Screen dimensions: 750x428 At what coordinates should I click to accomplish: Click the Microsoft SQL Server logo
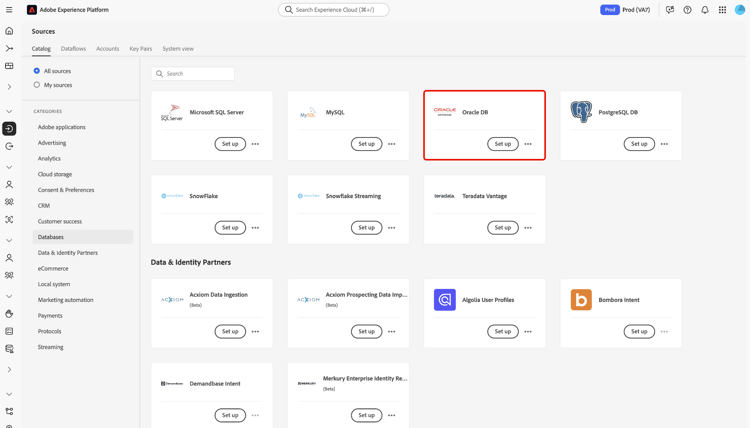coord(172,112)
